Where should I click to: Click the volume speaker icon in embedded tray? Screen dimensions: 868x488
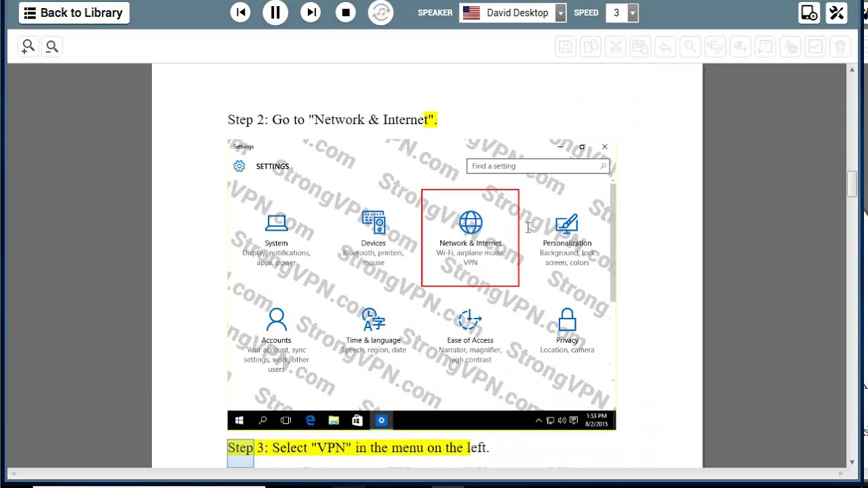coord(561,421)
